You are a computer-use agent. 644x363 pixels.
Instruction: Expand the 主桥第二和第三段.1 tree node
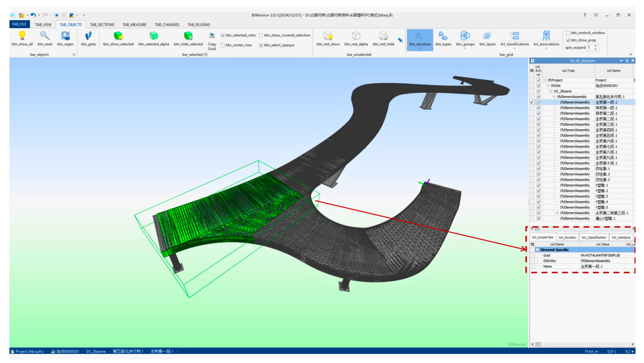557,213
